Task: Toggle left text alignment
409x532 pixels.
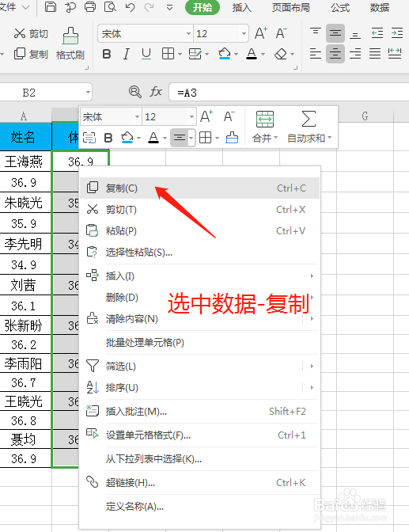Action: pyautogui.click(x=316, y=54)
